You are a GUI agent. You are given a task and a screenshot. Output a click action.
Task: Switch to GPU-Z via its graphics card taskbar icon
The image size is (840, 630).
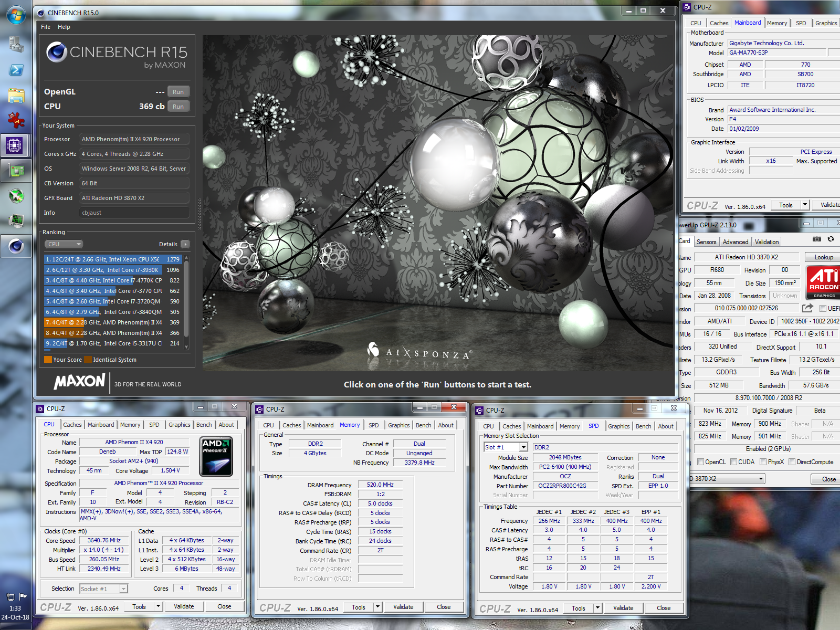point(16,171)
